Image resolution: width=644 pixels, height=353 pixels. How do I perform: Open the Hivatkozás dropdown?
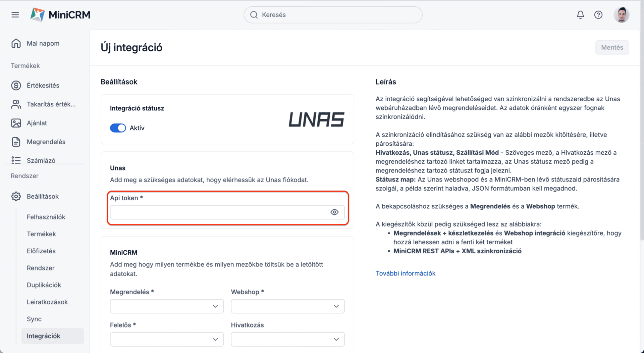pyautogui.click(x=287, y=339)
